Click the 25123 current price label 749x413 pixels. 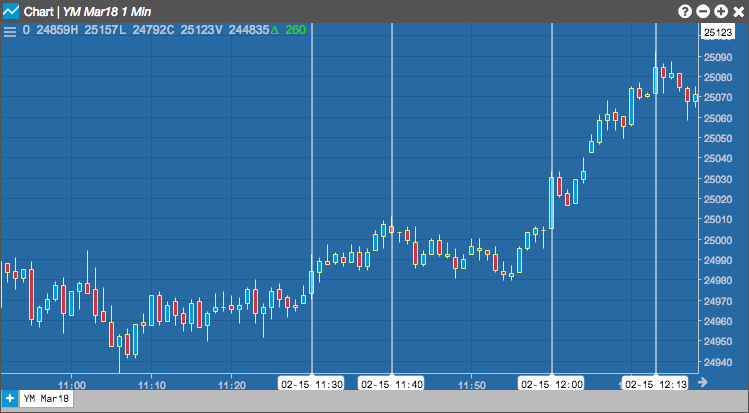point(718,32)
